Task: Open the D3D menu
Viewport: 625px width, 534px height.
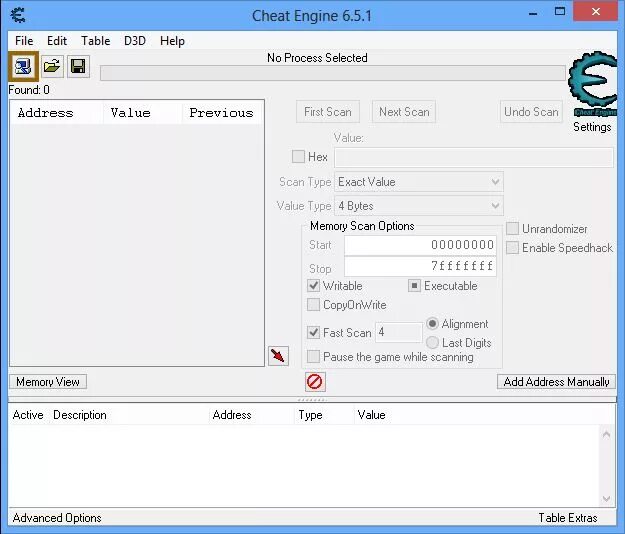Action: pos(135,41)
